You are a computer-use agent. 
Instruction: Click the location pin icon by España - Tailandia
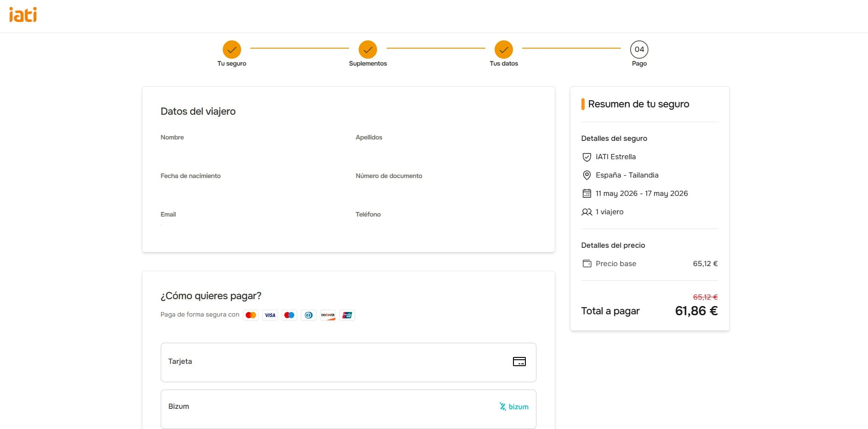pos(586,175)
